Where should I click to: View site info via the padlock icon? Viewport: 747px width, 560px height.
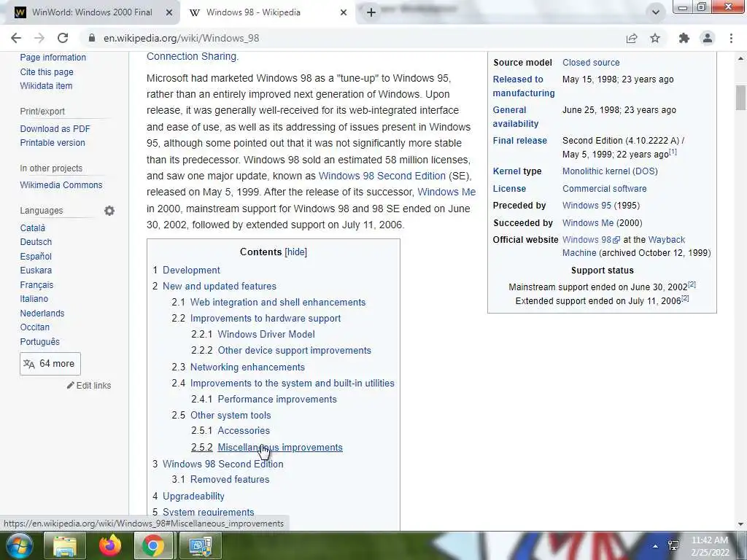click(92, 38)
